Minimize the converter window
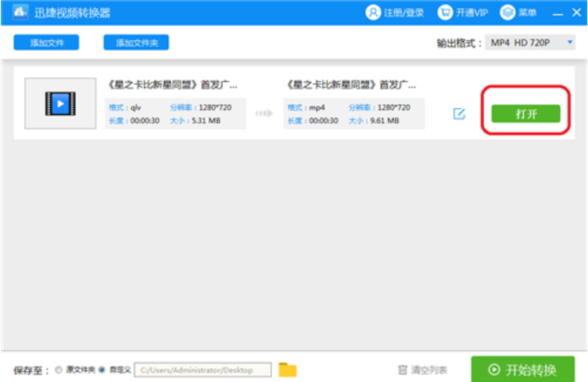 click(557, 13)
